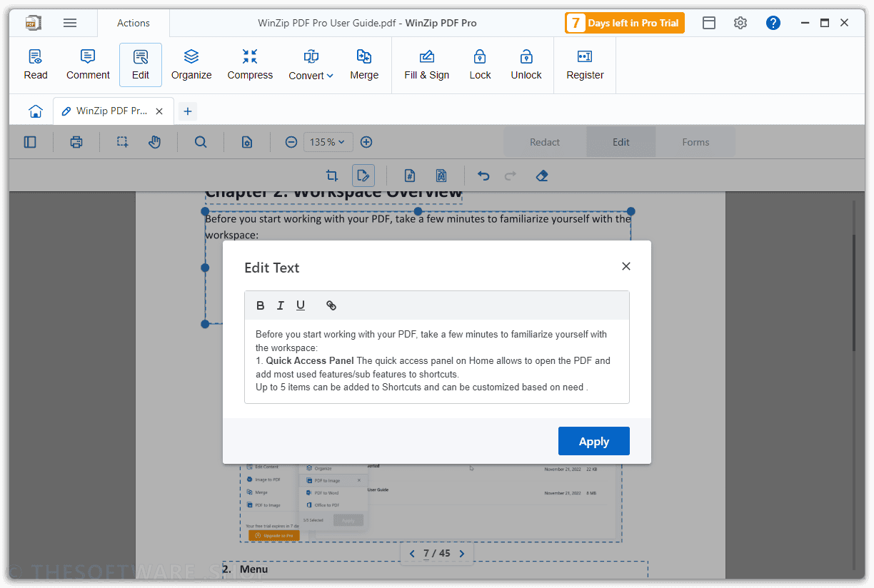Click the Apply button
The height and width of the screenshot is (588, 874).
pos(594,441)
